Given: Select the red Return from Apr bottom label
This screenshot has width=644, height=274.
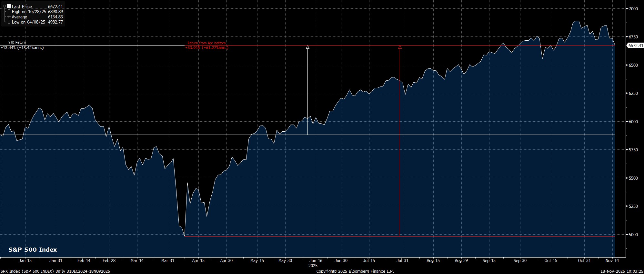Looking at the screenshot, I should pos(206,43).
